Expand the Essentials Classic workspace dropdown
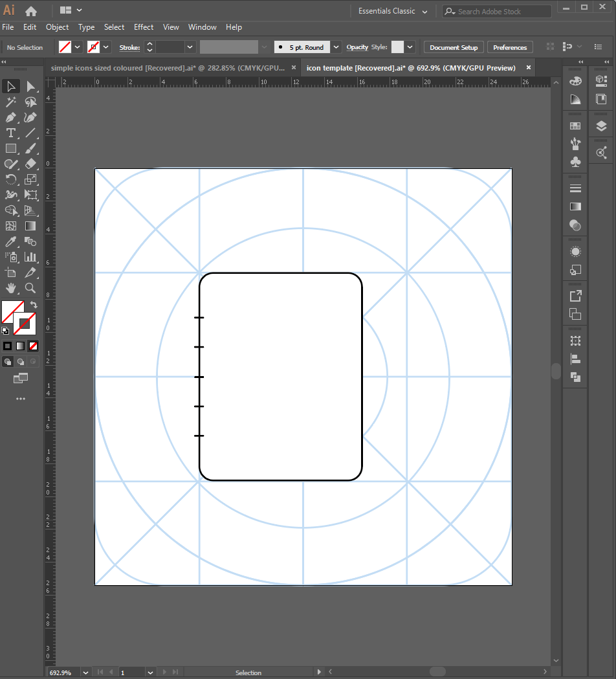Image resolution: width=616 pixels, height=679 pixels. tap(424, 12)
